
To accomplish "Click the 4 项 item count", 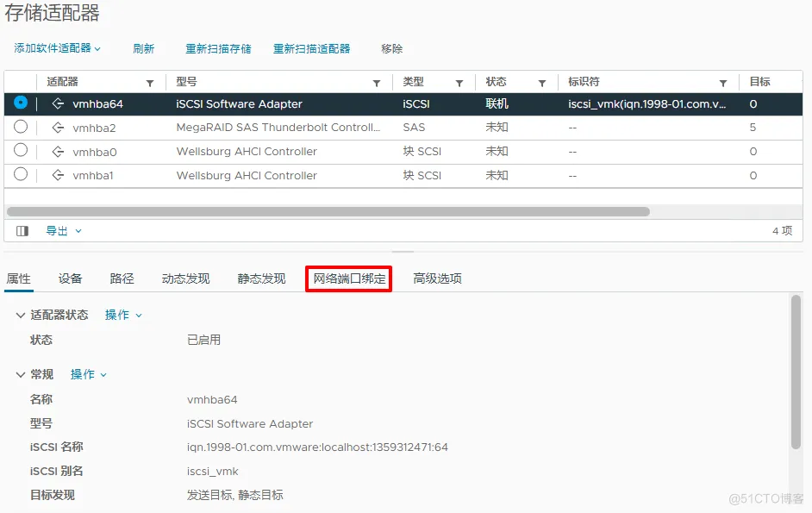I will (782, 231).
